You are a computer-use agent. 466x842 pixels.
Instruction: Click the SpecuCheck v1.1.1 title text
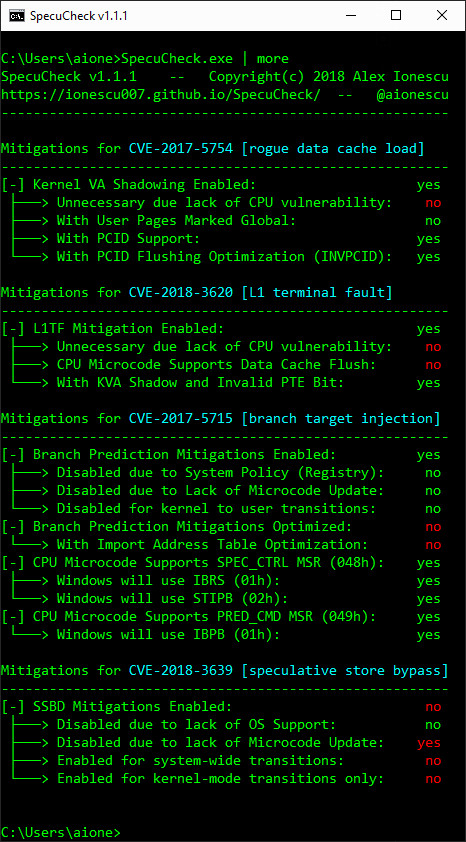[x=78, y=16]
